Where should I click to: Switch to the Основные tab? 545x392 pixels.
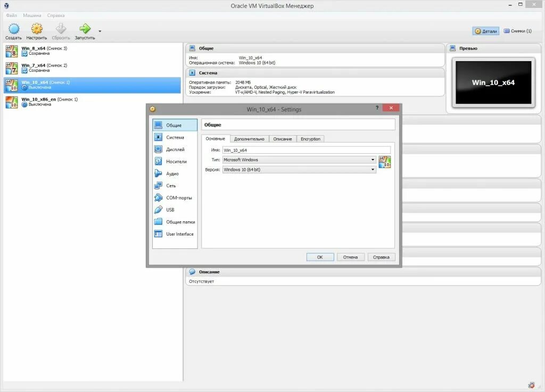[x=216, y=138]
